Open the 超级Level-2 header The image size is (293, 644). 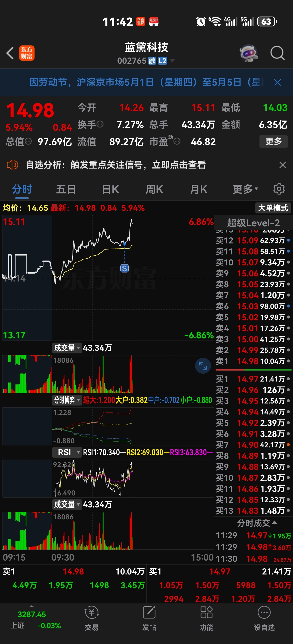point(253,223)
